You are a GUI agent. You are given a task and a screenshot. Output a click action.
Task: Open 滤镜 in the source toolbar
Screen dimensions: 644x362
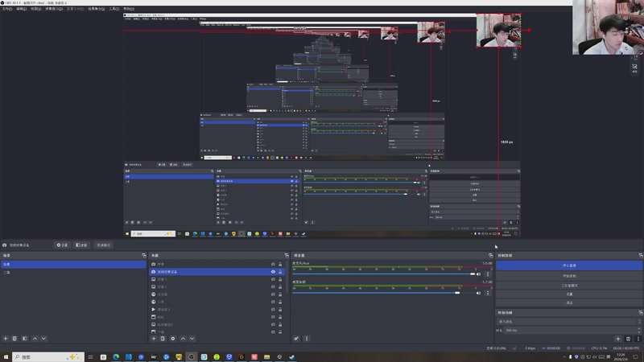tap(81, 245)
